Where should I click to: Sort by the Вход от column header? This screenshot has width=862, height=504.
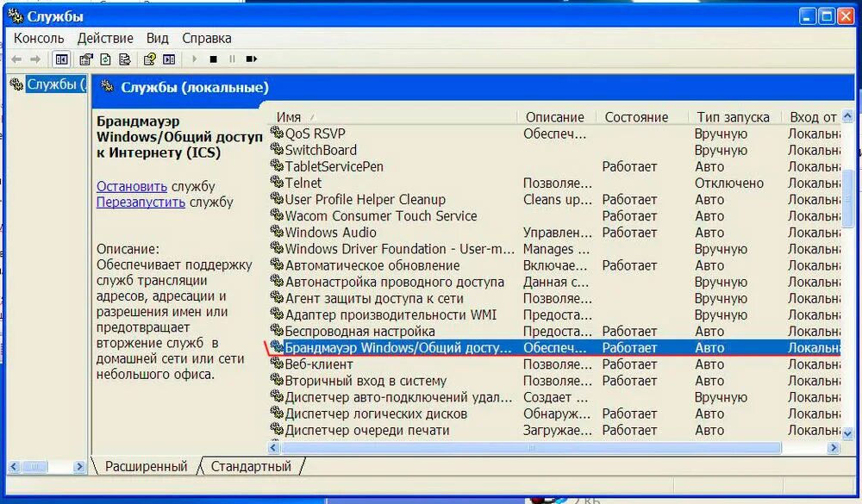point(813,117)
